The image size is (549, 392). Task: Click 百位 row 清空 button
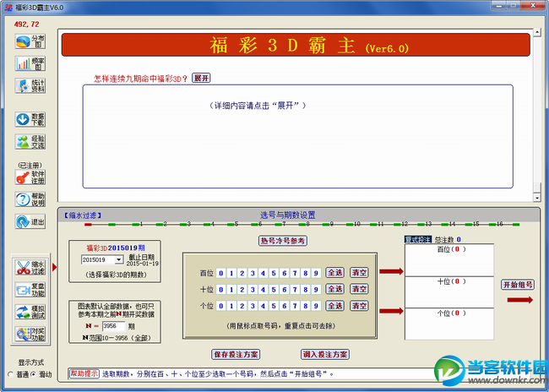[x=359, y=273]
